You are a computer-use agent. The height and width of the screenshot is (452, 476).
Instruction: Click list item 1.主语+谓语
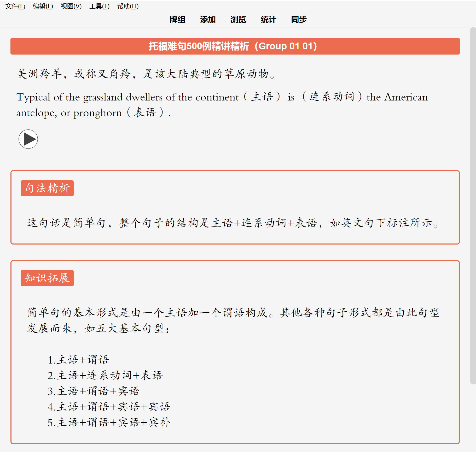[x=78, y=360]
